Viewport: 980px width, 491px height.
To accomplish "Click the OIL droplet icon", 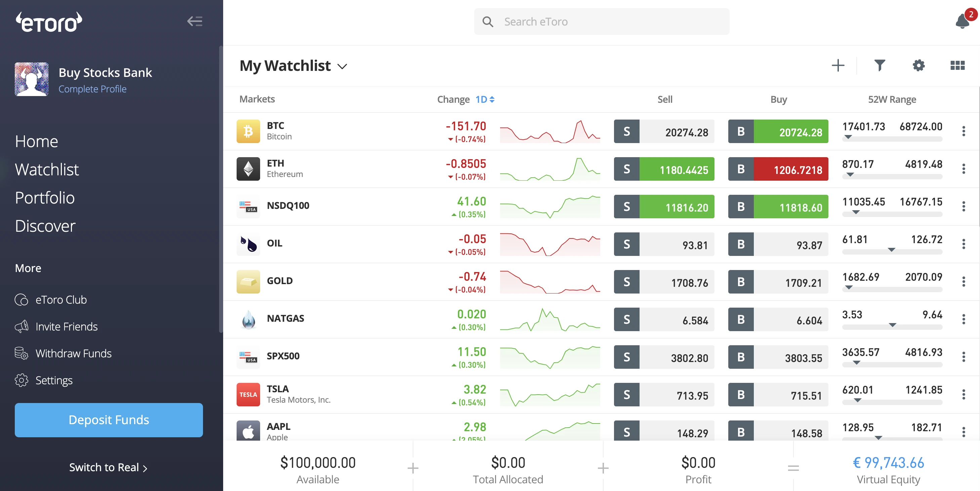I will [x=248, y=244].
